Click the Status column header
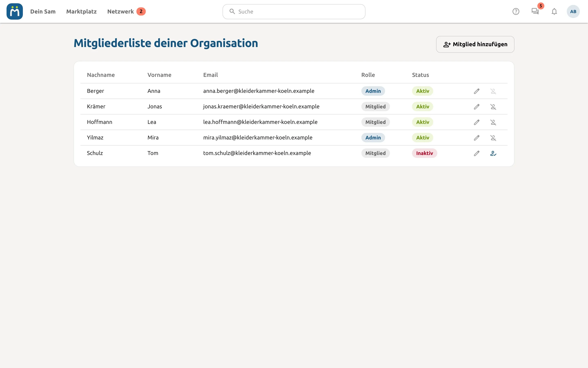Viewport: 588px width, 368px height. (420, 75)
